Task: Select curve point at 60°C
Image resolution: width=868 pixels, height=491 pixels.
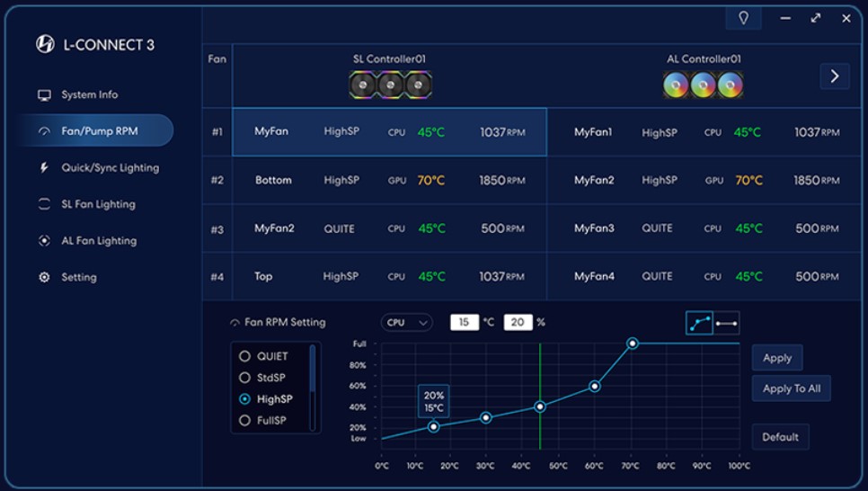Action: pos(594,386)
